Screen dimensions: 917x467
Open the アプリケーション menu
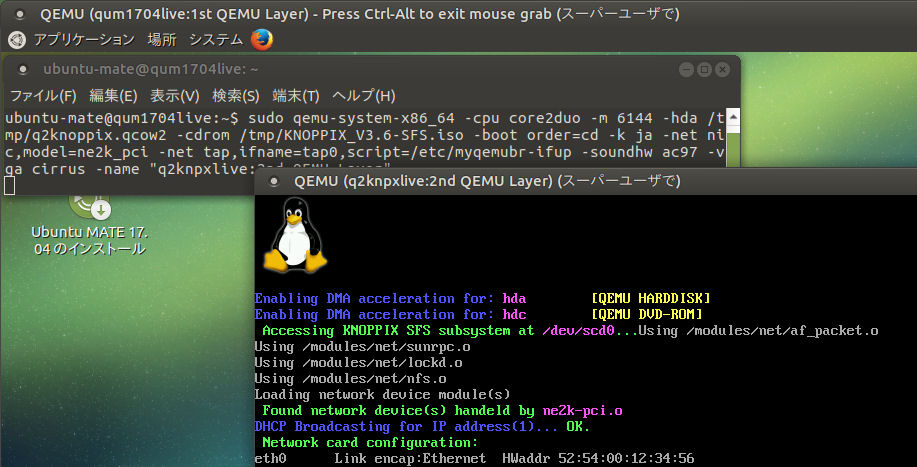pyautogui.click(x=84, y=40)
